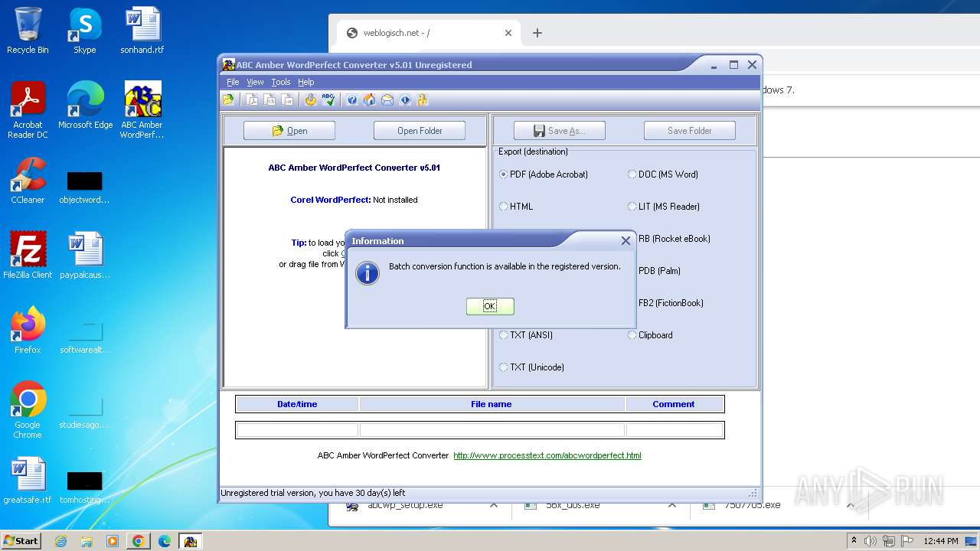Click the export to HTML toolbar icon

(269, 99)
